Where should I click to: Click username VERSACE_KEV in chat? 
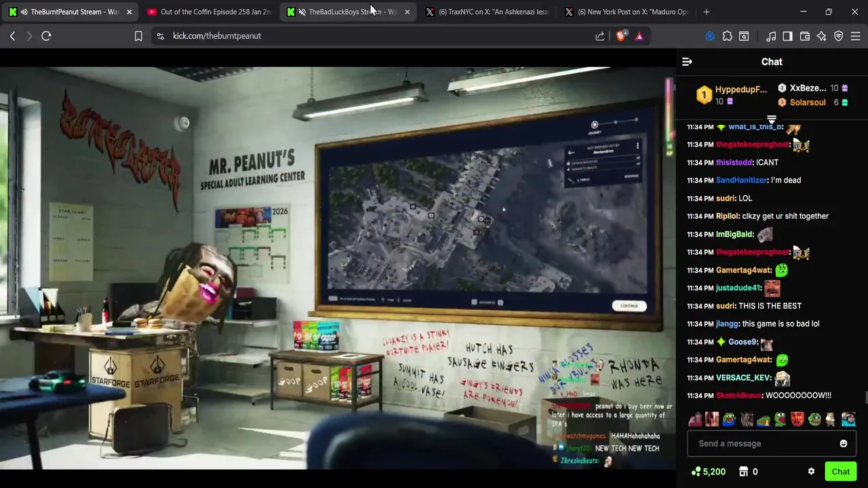743,378
